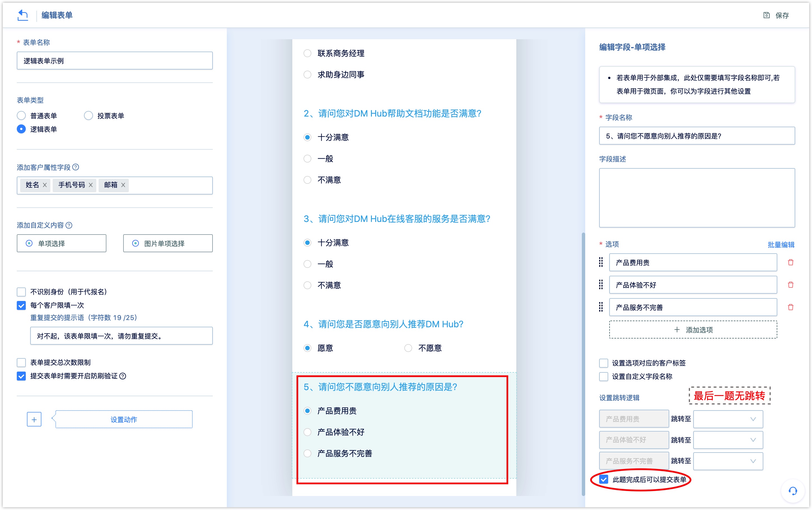Image resolution: width=812 pixels, height=510 pixels.
Task: Select 产品体验不好 in preview question 5
Action: (x=307, y=432)
